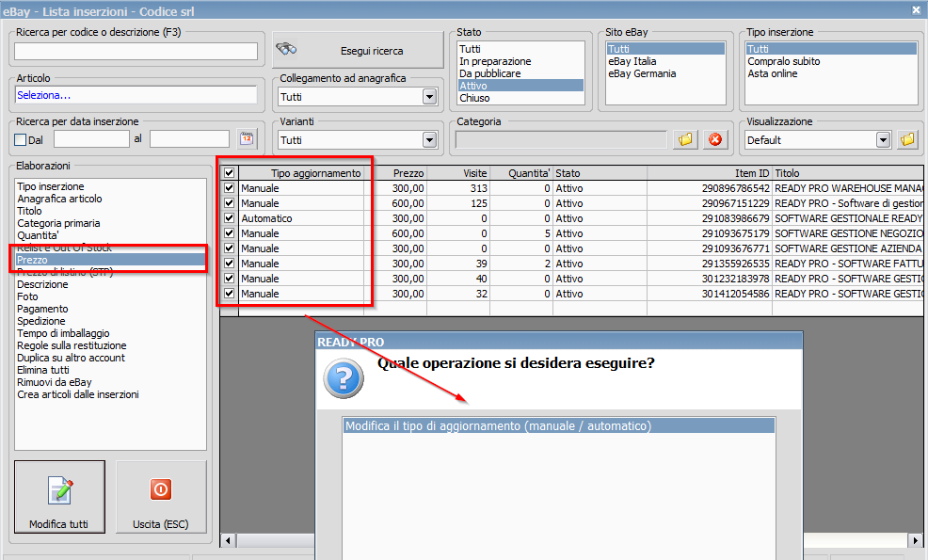This screenshot has width=928, height=560.
Task: Select Spedizione in the Elaborazioni list
Action: (111, 321)
